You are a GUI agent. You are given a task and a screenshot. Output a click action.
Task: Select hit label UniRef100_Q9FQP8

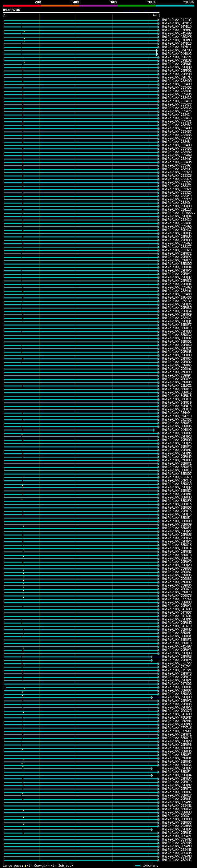(x=177, y=745)
